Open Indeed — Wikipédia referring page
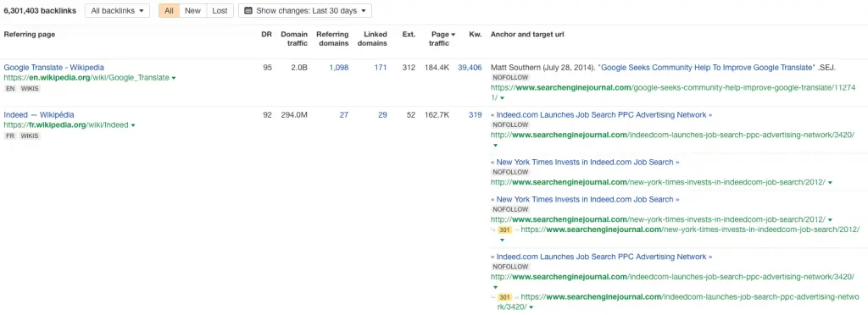868x315 pixels. pos(39,115)
